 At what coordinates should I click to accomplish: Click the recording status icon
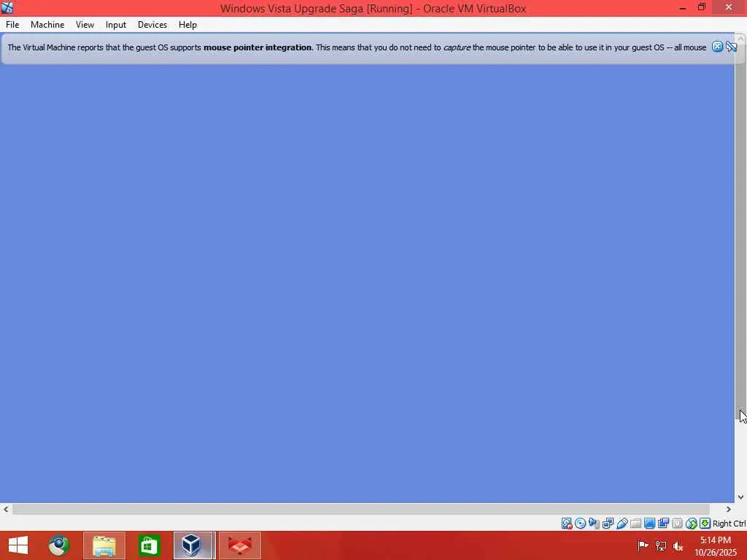(663, 524)
